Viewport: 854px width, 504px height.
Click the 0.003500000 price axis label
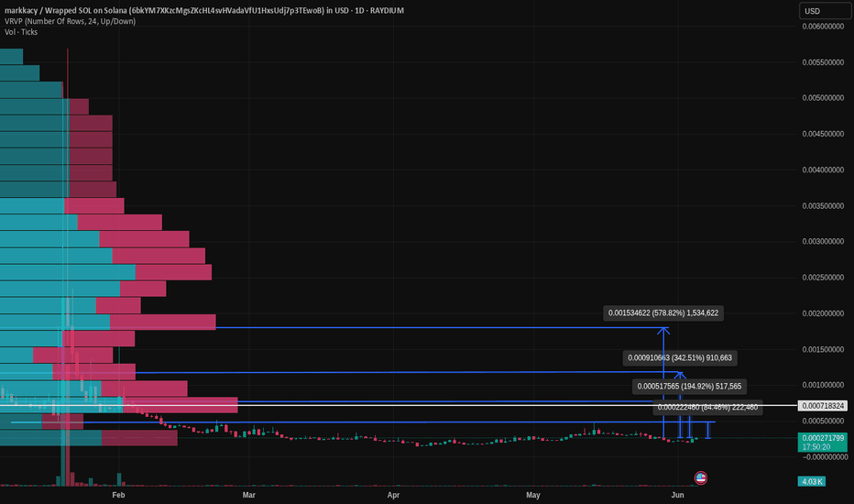823,206
